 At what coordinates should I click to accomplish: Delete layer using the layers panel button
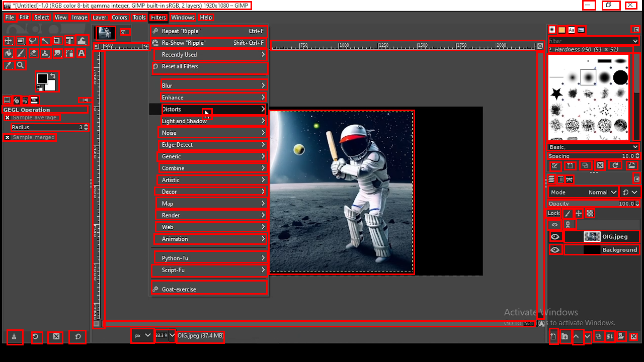pos(633,337)
